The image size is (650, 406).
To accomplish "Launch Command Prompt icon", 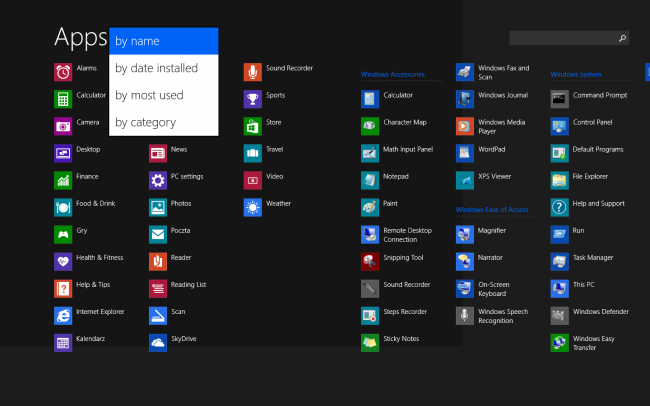I will tap(560, 99).
